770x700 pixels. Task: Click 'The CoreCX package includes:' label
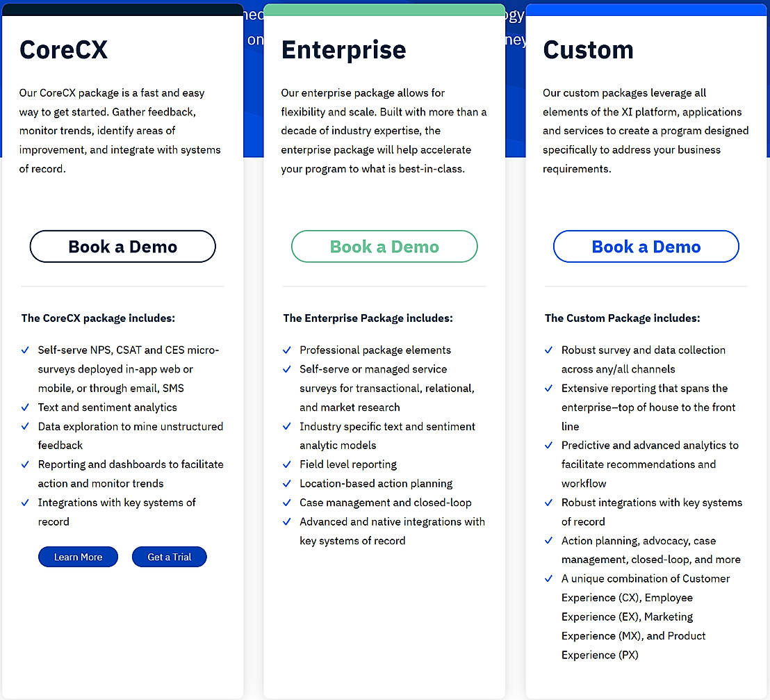[x=98, y=318]
